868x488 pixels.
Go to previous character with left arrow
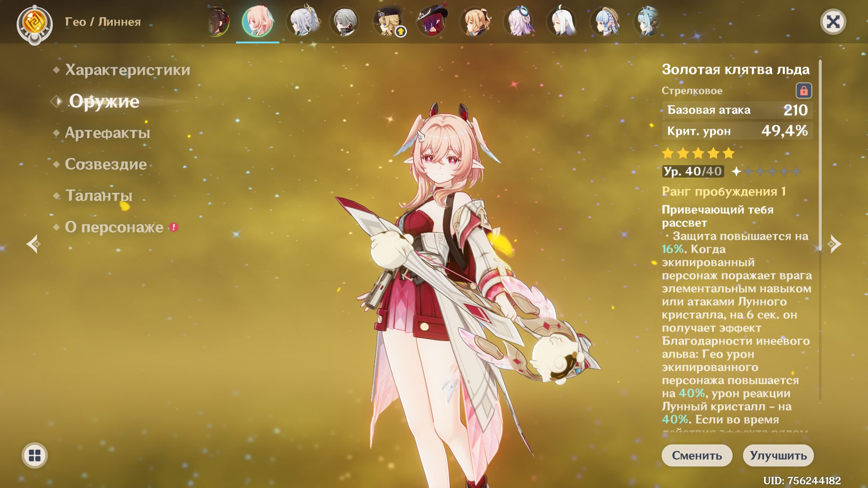click(33, 244)
